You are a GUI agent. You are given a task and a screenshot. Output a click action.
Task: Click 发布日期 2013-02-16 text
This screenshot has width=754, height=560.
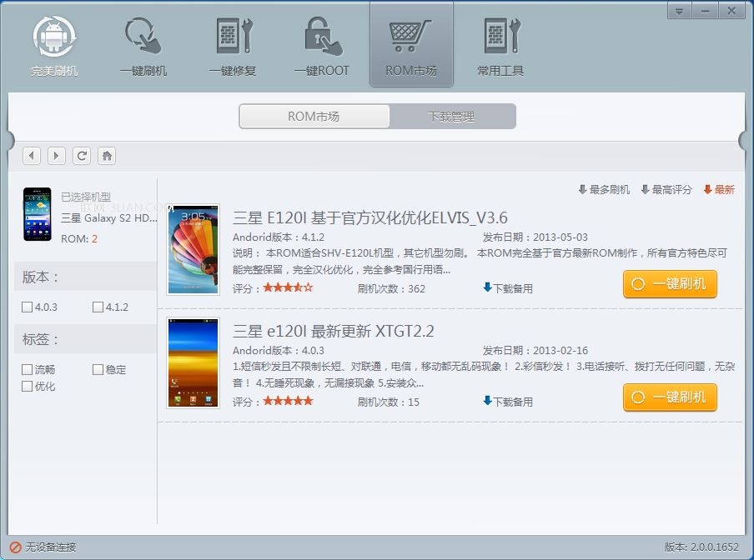point(535,351)
